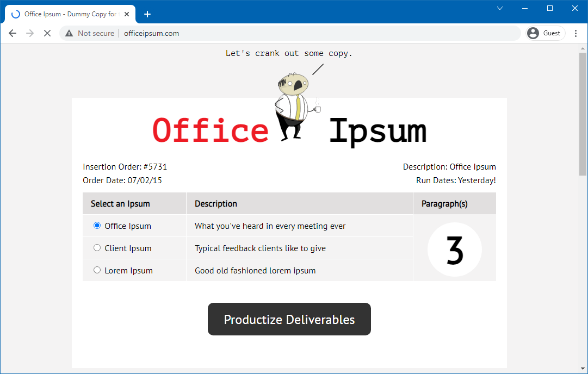Open Chrome's three-dot menu
The width and height of the screenshot is (588, 374).
coord(575,33)
